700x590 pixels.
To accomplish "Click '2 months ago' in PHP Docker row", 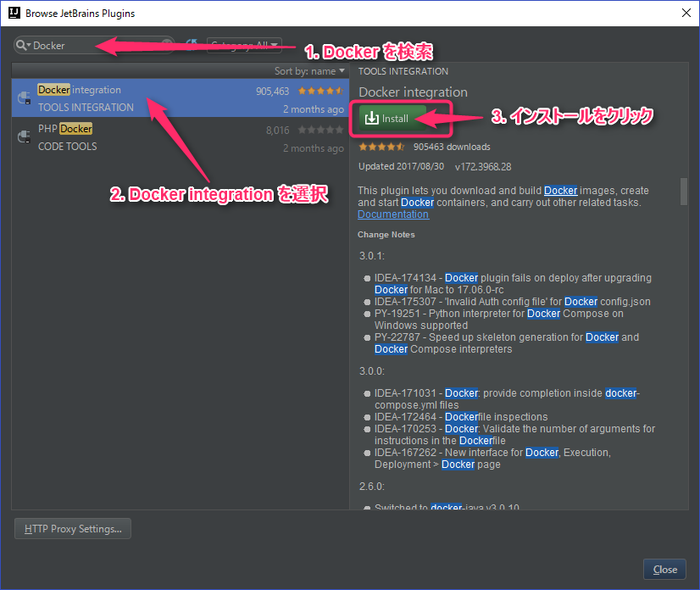I will pyautogui.click(x=314, y=148).
